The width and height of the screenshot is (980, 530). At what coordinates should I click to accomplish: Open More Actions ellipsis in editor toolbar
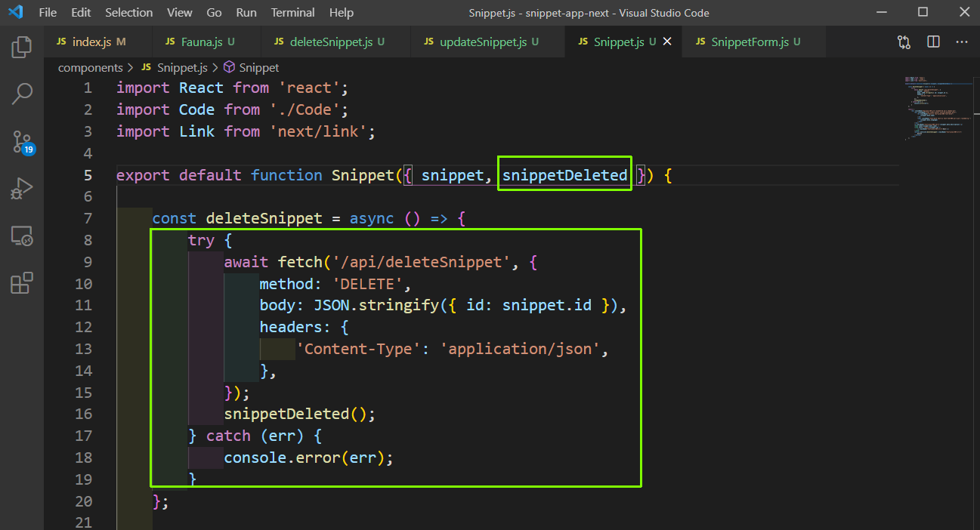[962, 42]
